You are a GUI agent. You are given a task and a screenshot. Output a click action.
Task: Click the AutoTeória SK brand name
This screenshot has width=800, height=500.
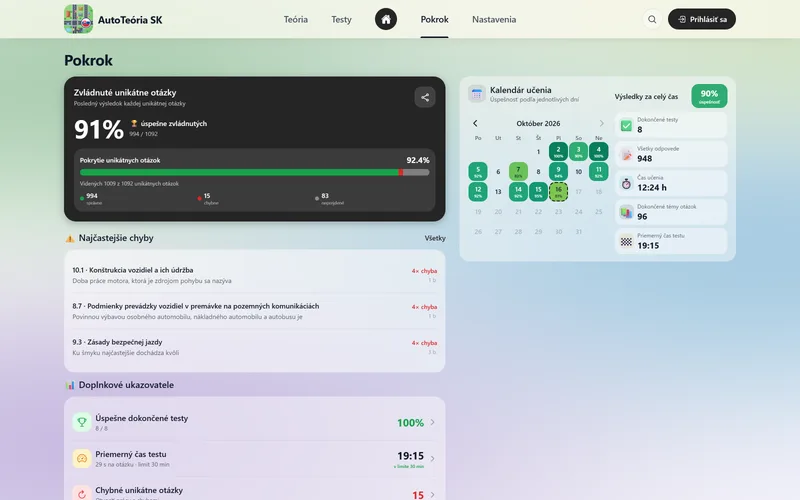pos(130,20)
